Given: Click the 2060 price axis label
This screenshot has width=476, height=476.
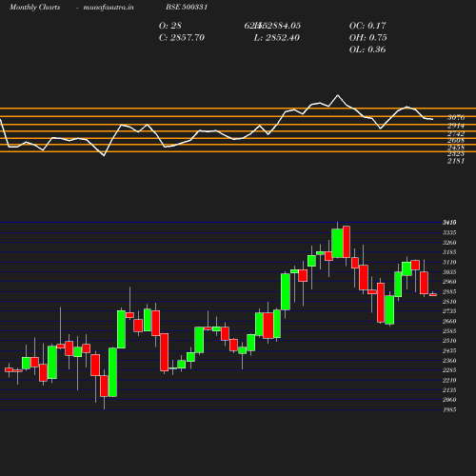Looking at the screenshot, I should (449, 400).
